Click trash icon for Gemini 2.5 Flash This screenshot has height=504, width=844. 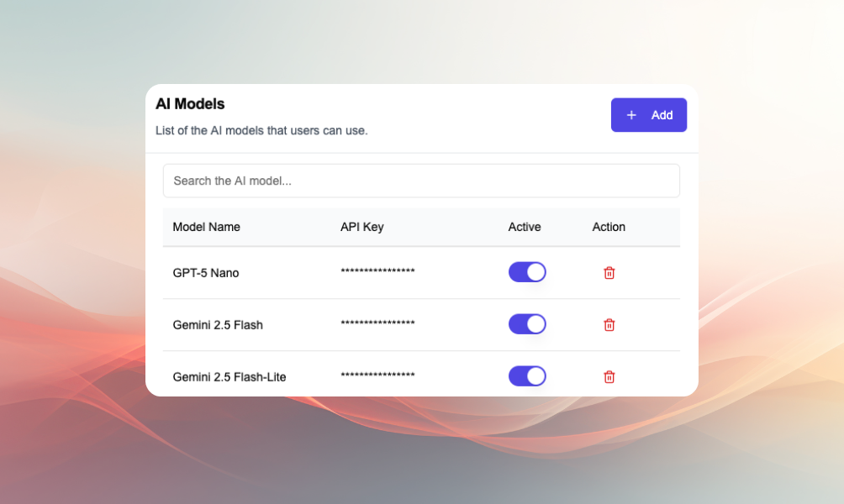click(x=609, y=325)
